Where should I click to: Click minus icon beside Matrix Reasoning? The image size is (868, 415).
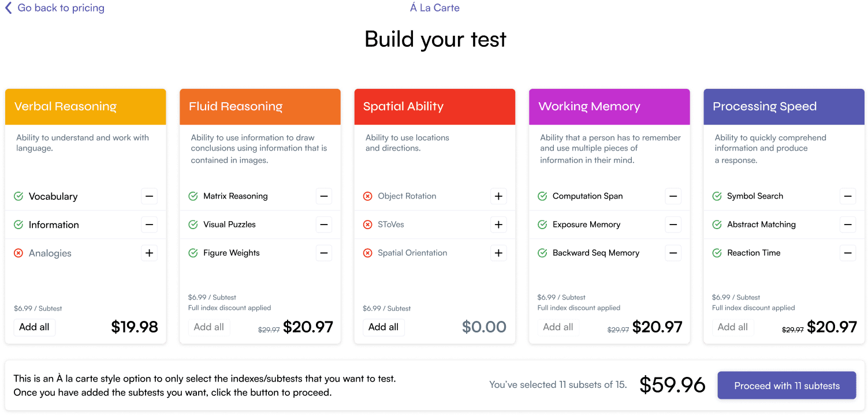pyautogui.click(x=324, y=196)
